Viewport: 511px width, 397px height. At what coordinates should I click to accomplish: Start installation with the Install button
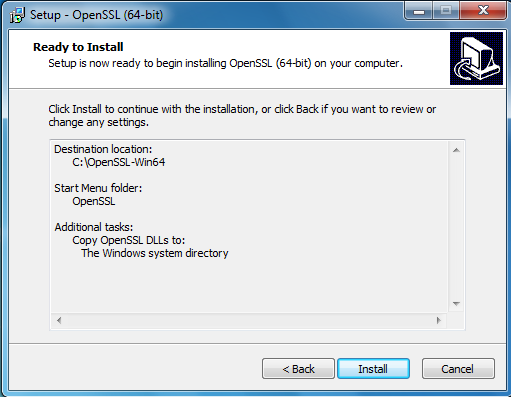click(373, 369)
